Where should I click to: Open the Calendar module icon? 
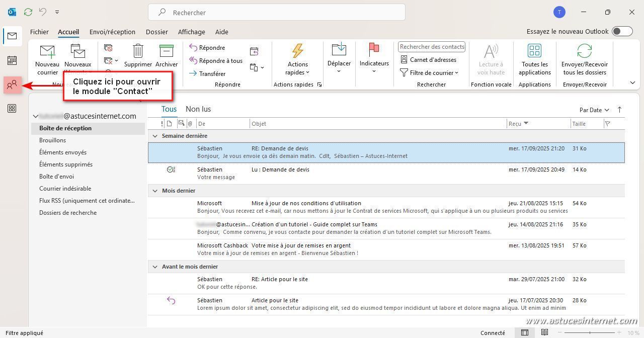[x=12, y=60]
